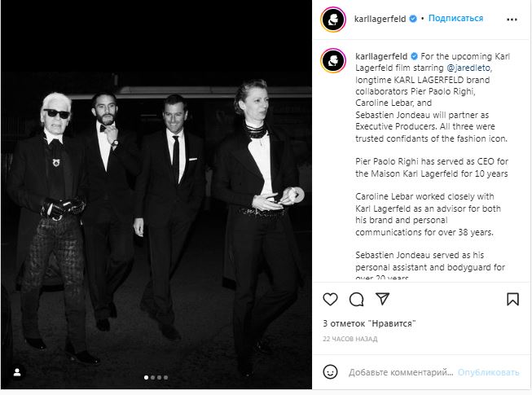
Task: Click karllagerfeld username in caption
Action: [x=381, y=56]
